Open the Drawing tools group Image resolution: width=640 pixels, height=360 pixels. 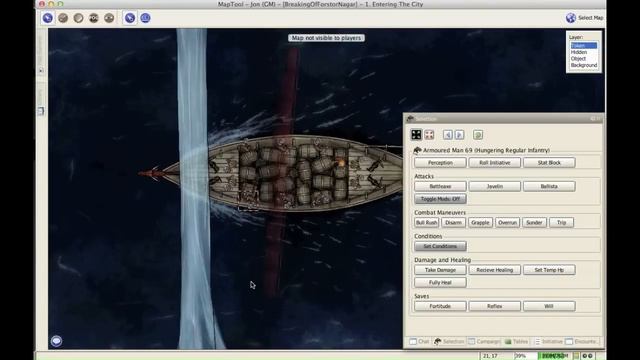pyautogui.click(x=63, y=18)
